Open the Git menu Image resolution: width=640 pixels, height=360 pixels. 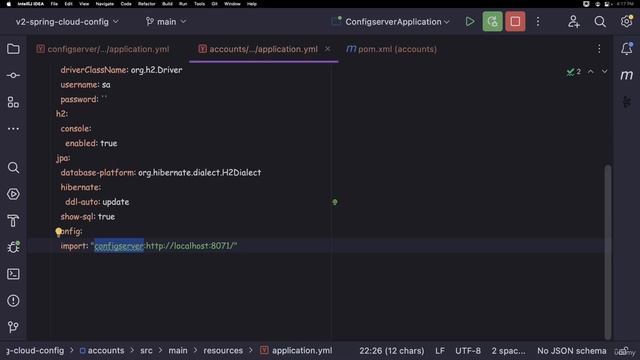pyautogui.click(x=214, y=4)
